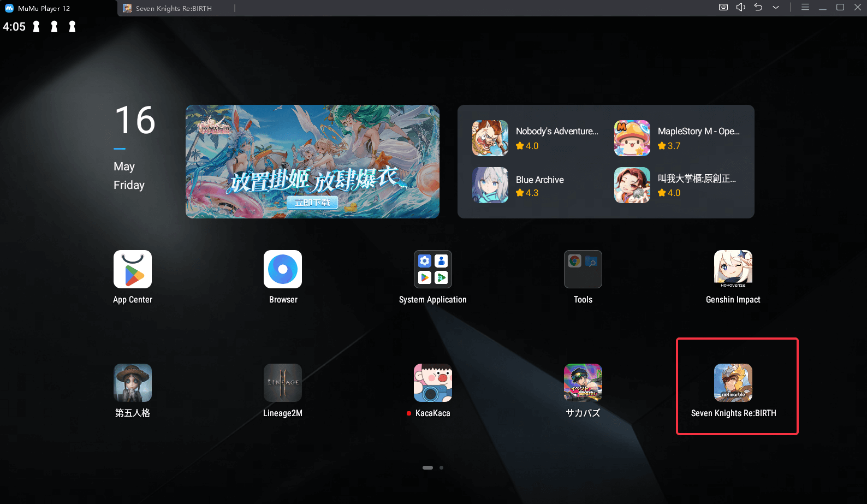Open the App Center icon
The height and width of the screenshot is (504, 867).
click(x=133, y=269)
